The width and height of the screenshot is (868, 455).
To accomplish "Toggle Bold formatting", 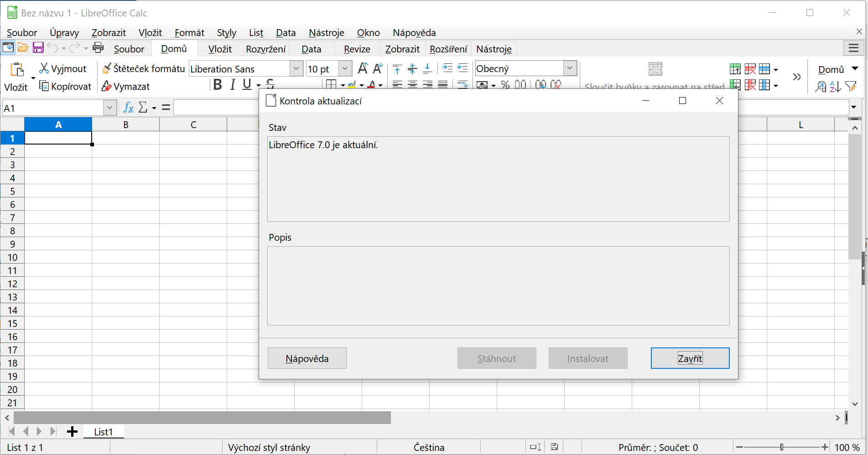I will click(218, 84).
